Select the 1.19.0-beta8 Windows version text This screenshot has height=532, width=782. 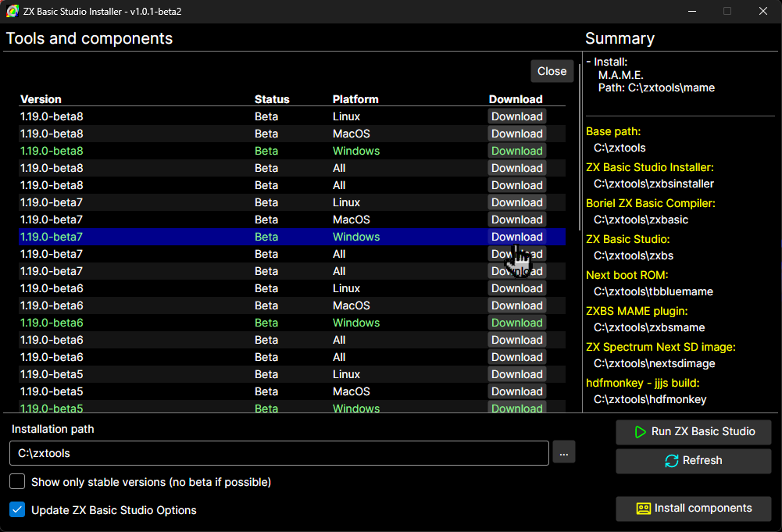tap(52, 151)
